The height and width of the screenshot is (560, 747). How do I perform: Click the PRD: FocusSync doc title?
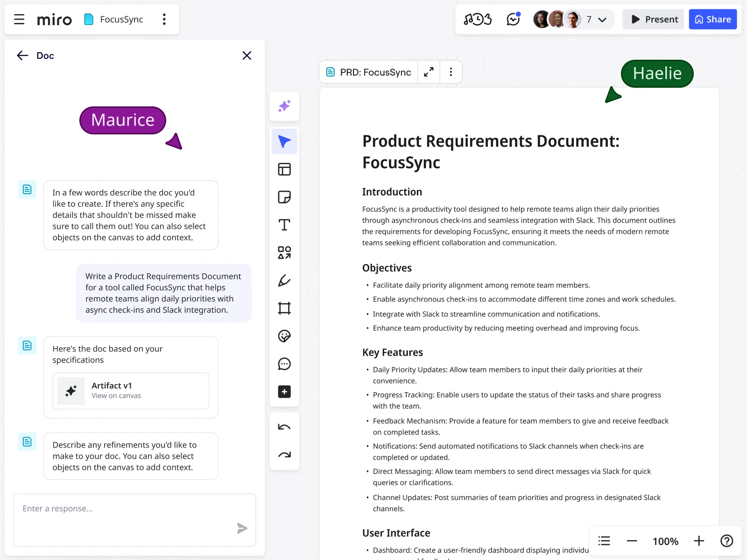pos(375,72)
